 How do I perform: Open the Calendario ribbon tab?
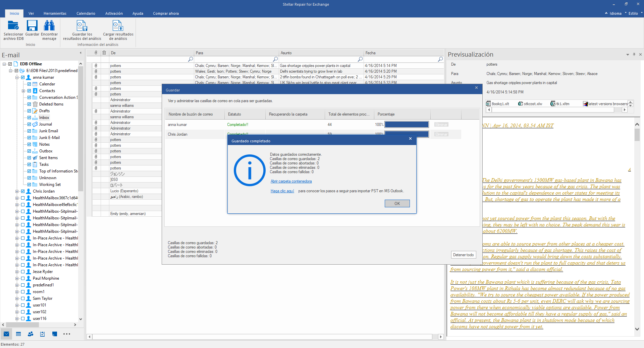pyautogui.click(x=86, y=13)
